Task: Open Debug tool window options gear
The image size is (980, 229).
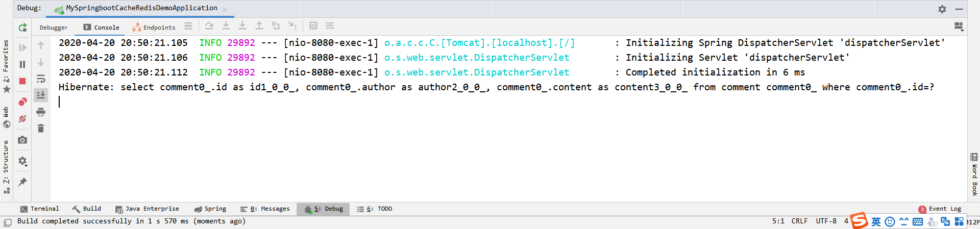Action: 942,9
